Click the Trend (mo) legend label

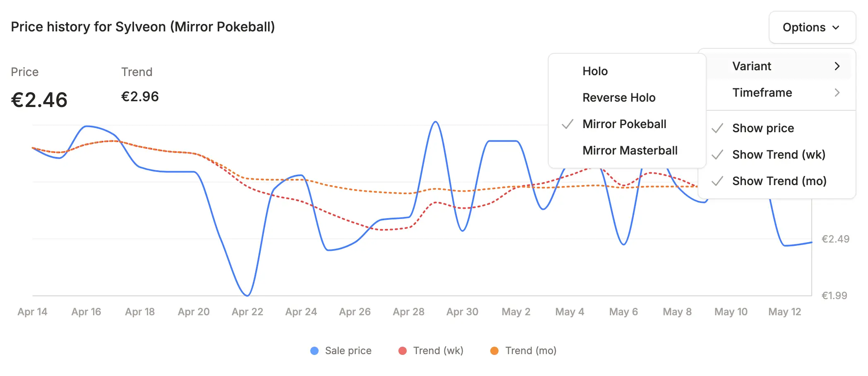tap(531, 351)
